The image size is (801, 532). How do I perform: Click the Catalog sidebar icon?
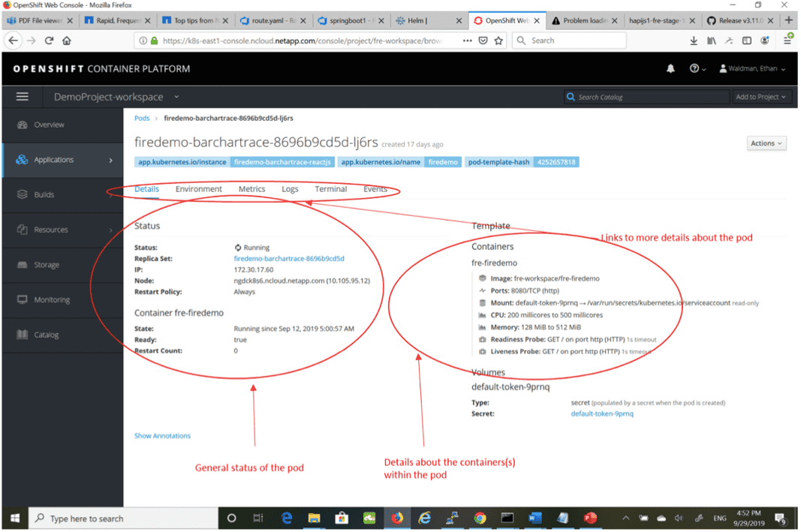22,335
